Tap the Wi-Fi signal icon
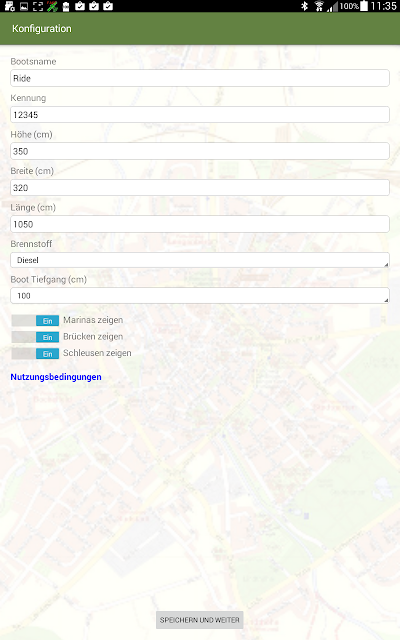 tap(319, 6)
